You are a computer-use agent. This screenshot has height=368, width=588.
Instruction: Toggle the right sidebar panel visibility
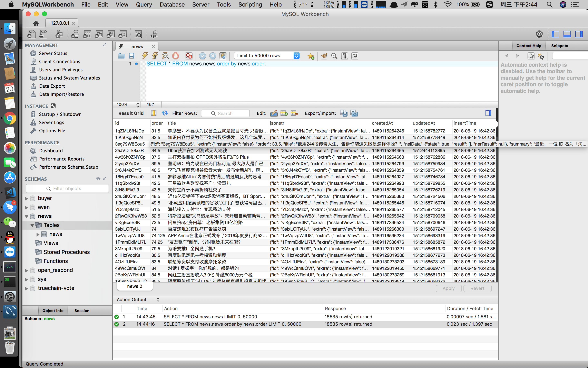pyautogui.click(x=579, y=34)
